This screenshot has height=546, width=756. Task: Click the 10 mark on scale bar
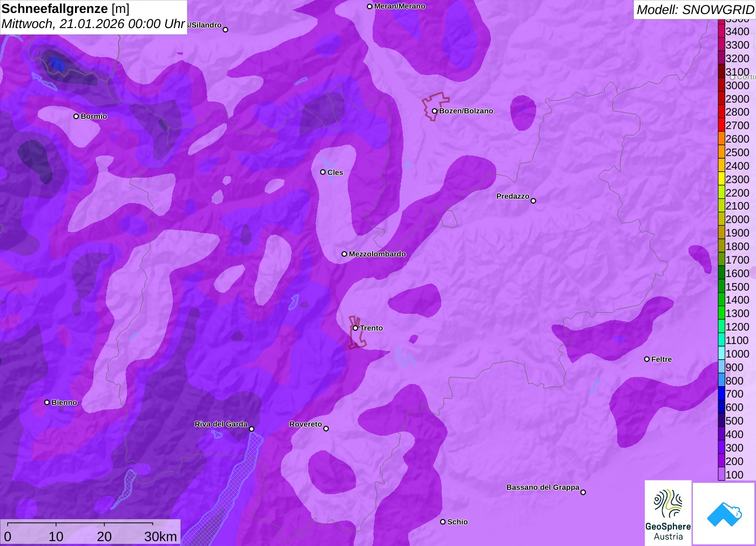click(56, 536)
